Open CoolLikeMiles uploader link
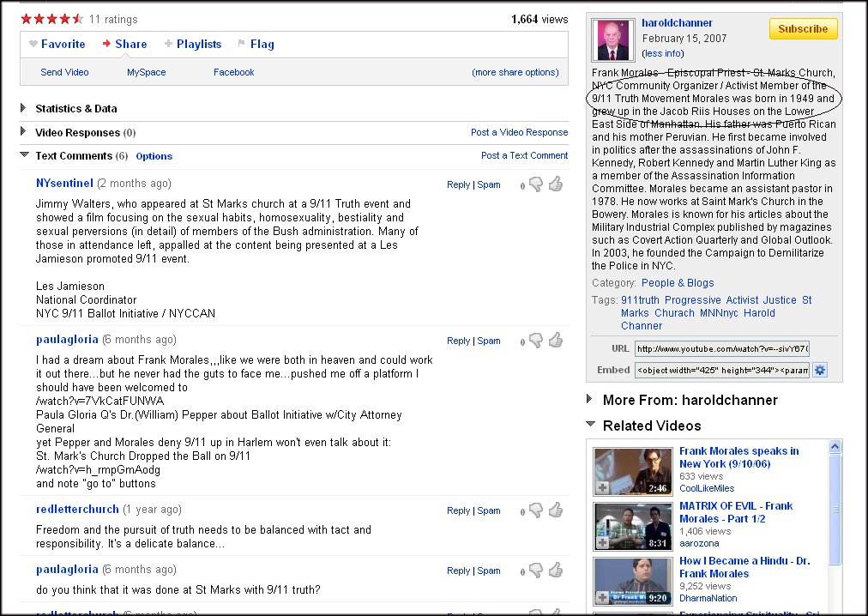The width and height of the screenshot is (868, 616). coord(707,488)
